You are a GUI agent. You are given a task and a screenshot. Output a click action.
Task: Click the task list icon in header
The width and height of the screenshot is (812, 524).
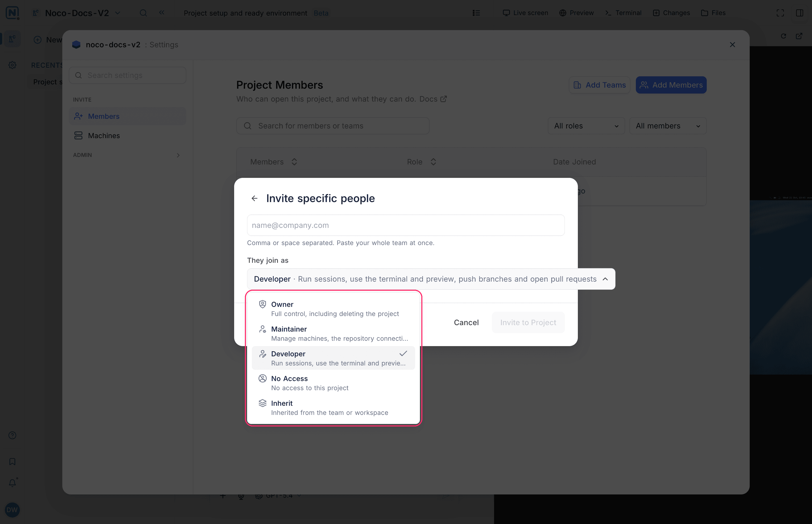[x=476, y=13]
